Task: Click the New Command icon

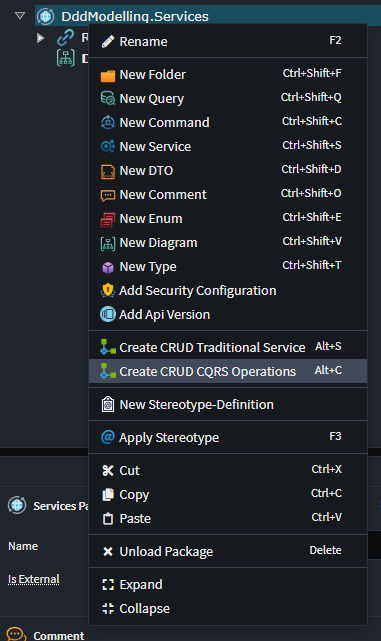Action: (108, 122)
